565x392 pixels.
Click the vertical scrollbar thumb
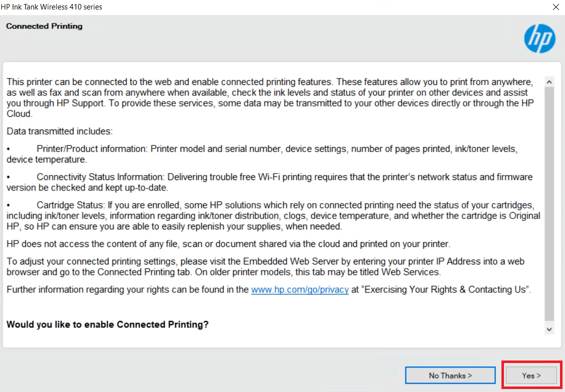point(549,203)
